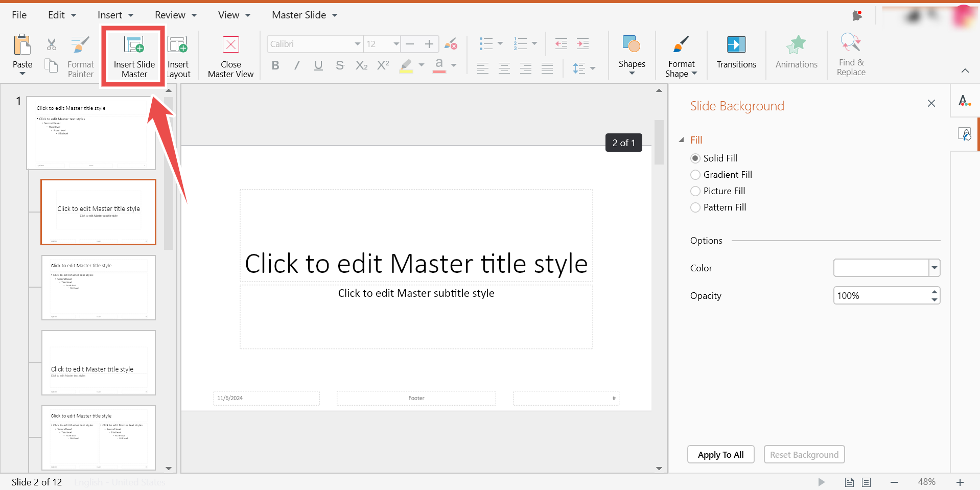This screenshot has height=490, width=980.
Task: Increase the indent level
Action: click(583, 44)
